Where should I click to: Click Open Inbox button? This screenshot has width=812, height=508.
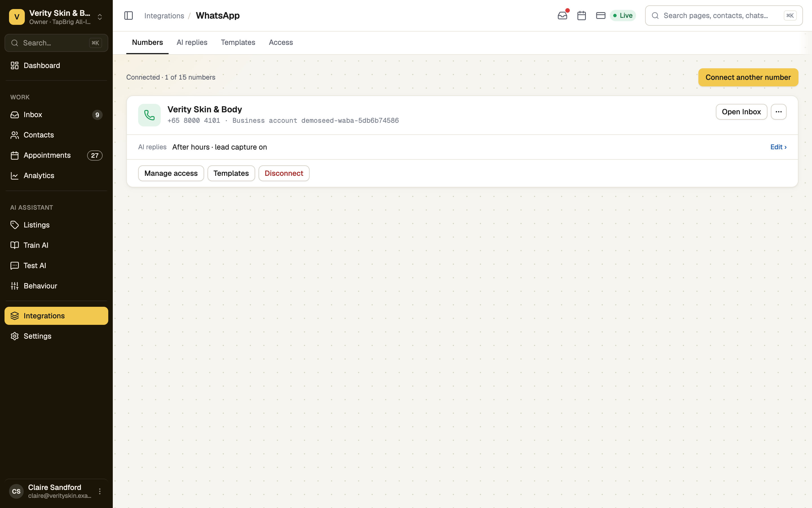tap(741, 112)
